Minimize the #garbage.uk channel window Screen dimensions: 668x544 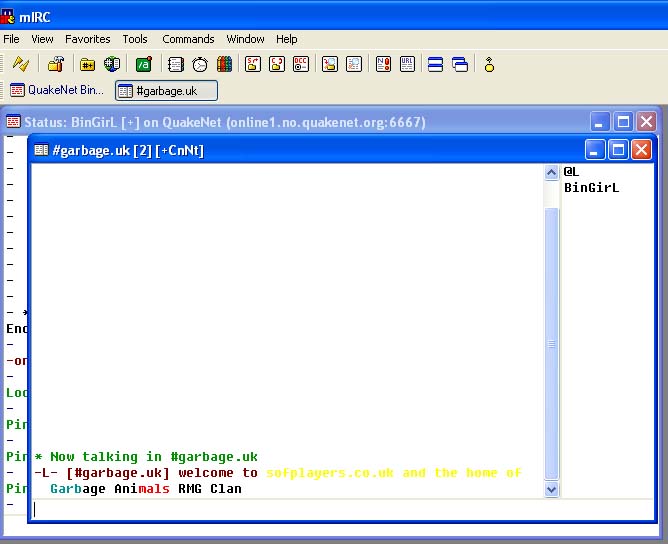click(x=595, y=150)
